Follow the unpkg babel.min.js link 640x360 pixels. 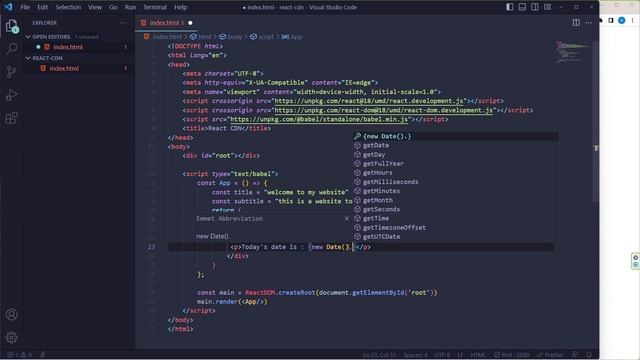point(319,119)
